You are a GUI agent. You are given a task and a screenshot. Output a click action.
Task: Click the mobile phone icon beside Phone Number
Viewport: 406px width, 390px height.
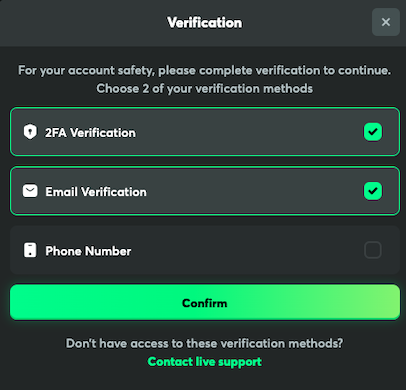click(30, 250)
